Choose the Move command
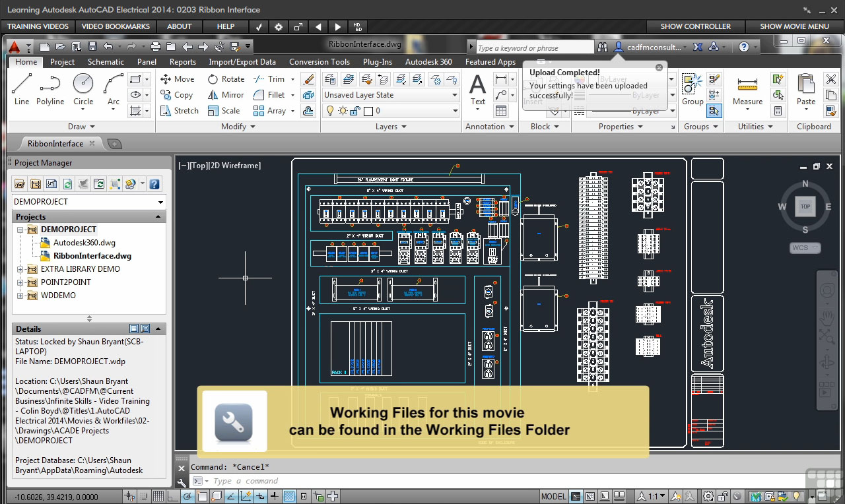845x504 pixels. 178,79
